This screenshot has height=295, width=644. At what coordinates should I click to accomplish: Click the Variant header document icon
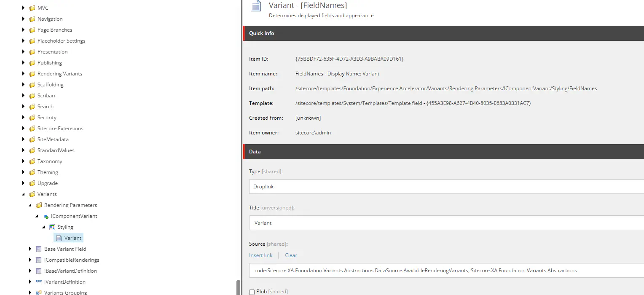click(255, 6)
